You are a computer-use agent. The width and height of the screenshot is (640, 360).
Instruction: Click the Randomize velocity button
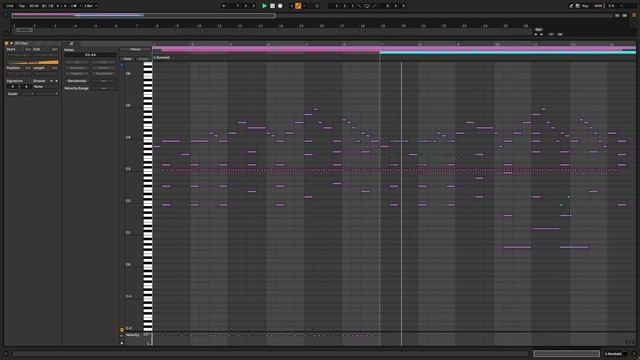[77, 81]
